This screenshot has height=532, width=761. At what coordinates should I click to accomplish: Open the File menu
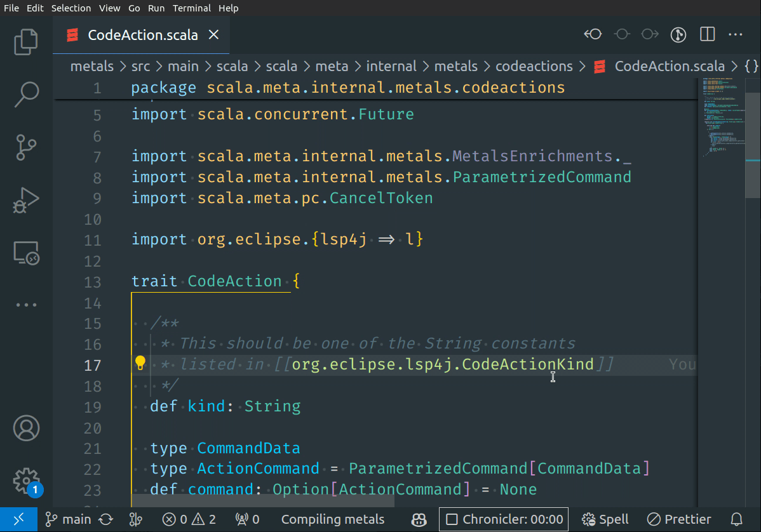tap(11, 8)
